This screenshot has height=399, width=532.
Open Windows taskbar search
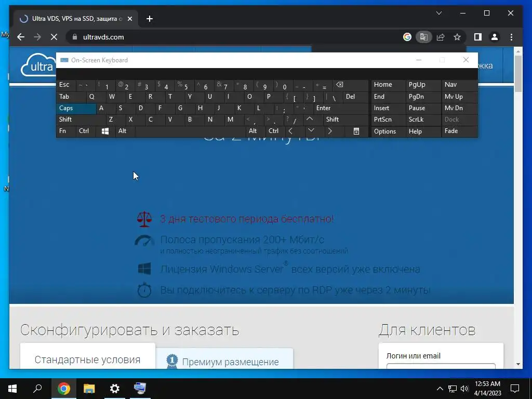(37, 389)
